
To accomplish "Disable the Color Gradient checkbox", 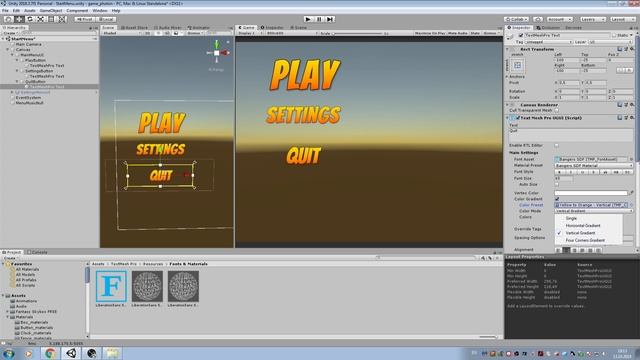I will 557,199.
